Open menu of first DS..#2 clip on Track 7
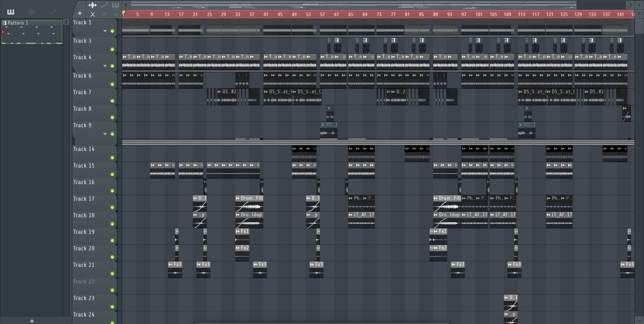 pos(219,92)
